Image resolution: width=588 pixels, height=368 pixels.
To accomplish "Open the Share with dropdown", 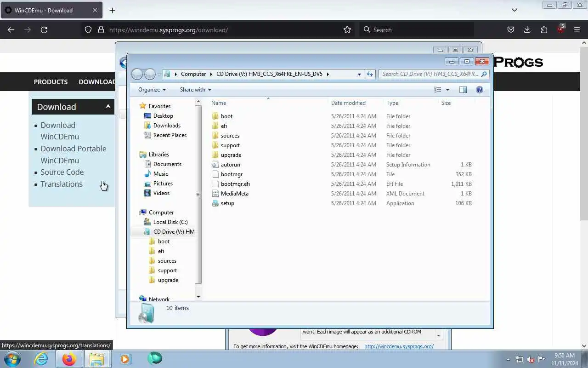I will click(196, 90).
